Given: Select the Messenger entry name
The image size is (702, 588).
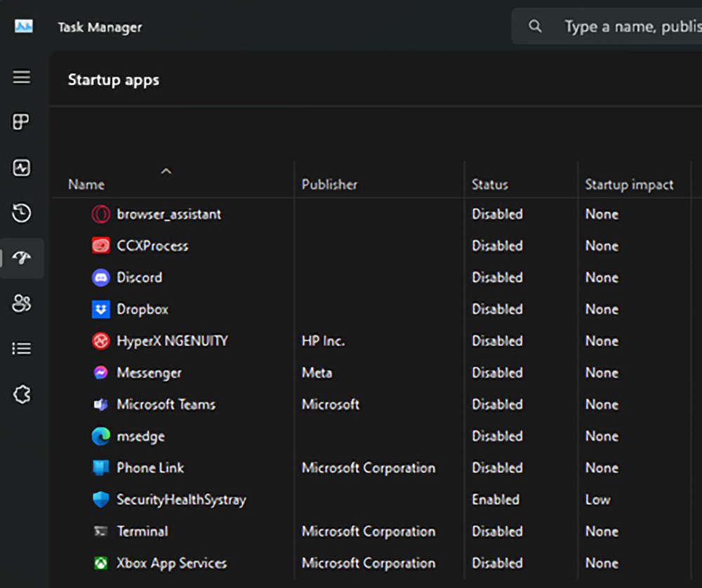Looking at the screenshot, I should point(149,373).
